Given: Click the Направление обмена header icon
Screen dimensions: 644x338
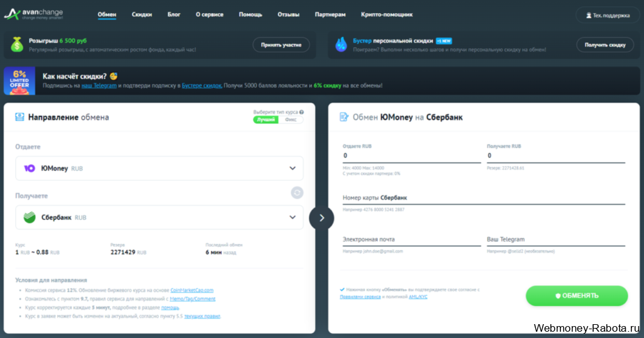Looking at the screenshot, I should click(19, 117).
